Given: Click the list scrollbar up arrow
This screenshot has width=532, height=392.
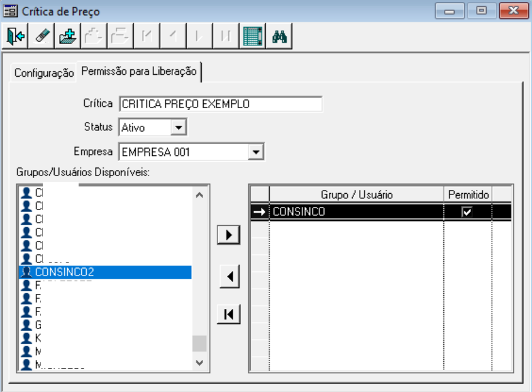Looking at the screenshot, I should 199,195.
